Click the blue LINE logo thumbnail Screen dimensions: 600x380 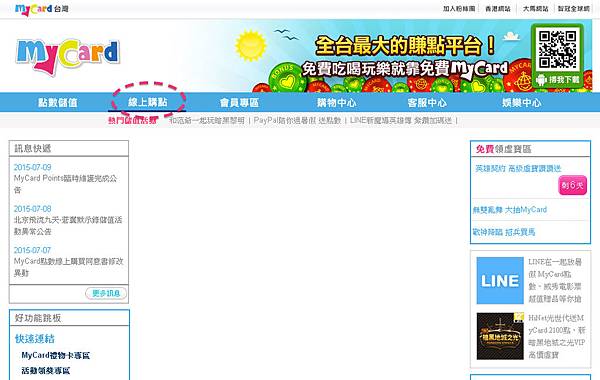[x=500, y=281]
